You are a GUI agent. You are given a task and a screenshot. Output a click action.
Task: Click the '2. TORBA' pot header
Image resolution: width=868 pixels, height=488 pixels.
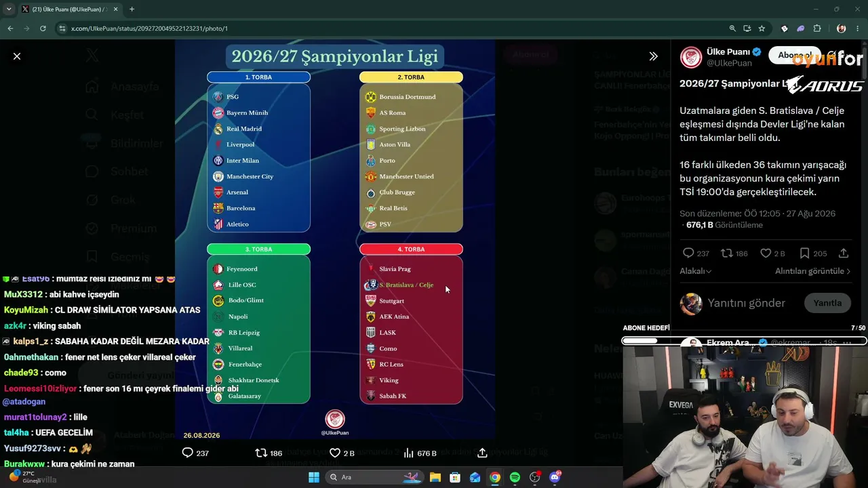tap(411, 77)
